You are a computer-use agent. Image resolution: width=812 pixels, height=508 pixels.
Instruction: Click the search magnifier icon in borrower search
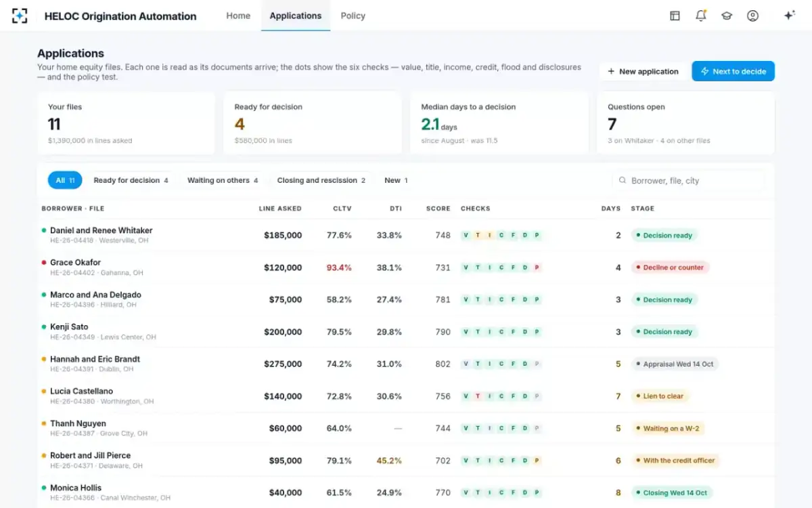click(623, 181)
